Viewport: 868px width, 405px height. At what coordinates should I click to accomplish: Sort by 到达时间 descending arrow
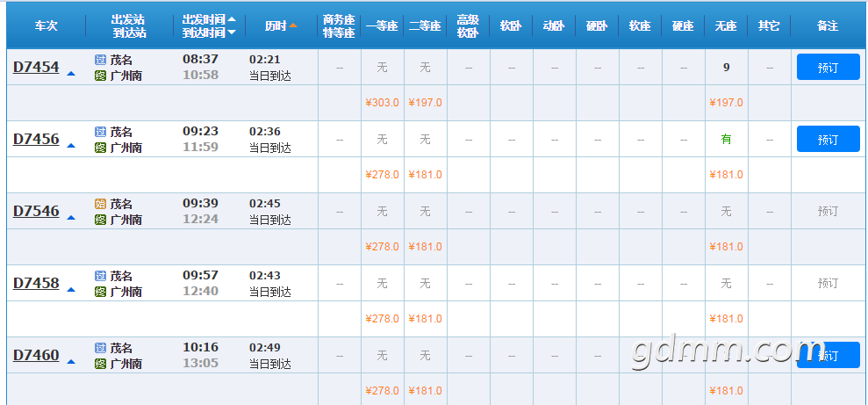[x=232, y=33]
